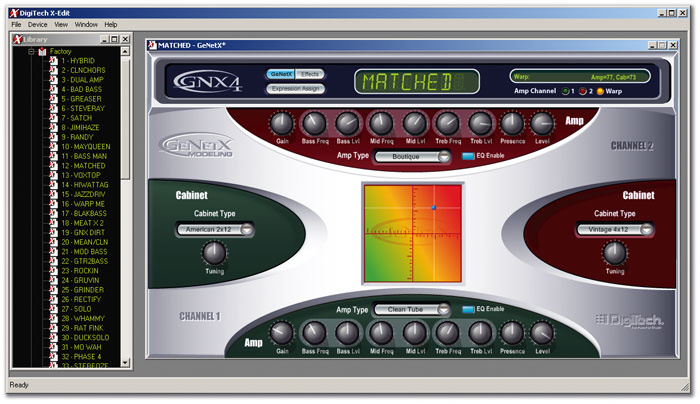Viewport: 700px width, 404px height.
Task: Minimize the MATCHED - GeNetX window
Action: (652, 45)
